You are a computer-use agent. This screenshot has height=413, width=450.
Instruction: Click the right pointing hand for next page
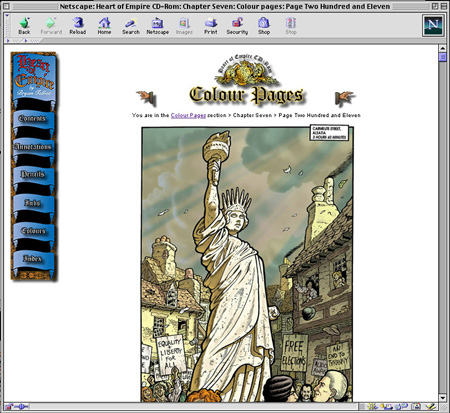click(345, 98)
